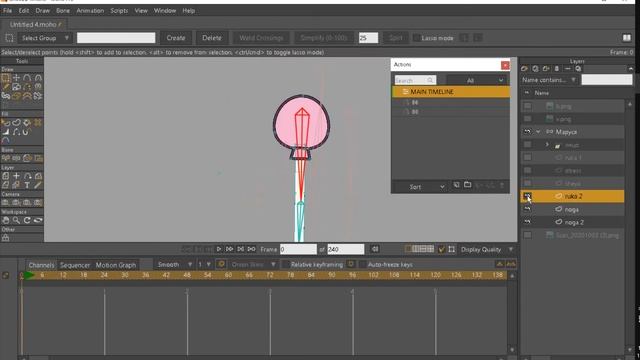Click the panel layout icon at top right

(x=627, y=38)
